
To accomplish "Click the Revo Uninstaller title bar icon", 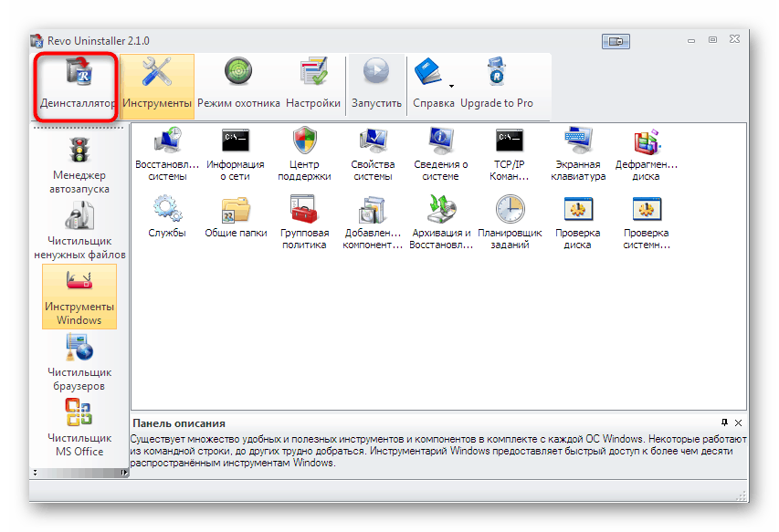I will tap(37, 41).
